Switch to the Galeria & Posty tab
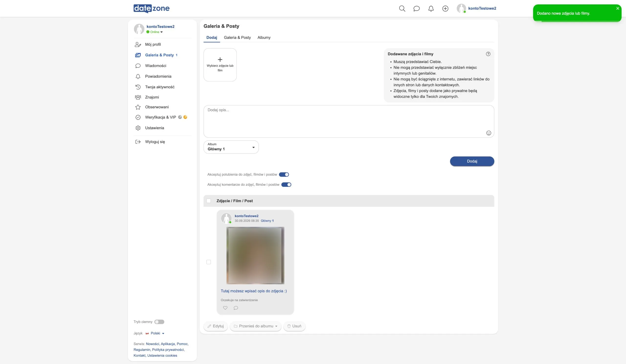This screenshot has height=364, width=626. tap(237, 37)
